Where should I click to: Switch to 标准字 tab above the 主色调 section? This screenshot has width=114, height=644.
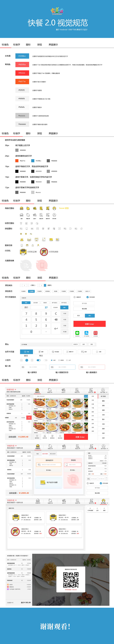17,44
